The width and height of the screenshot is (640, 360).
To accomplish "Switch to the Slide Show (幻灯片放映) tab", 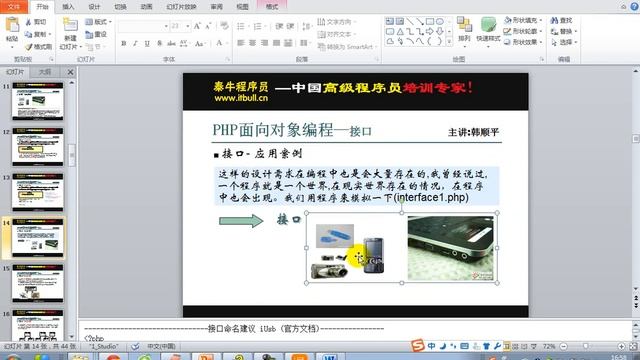I will [x=181, y=7].
